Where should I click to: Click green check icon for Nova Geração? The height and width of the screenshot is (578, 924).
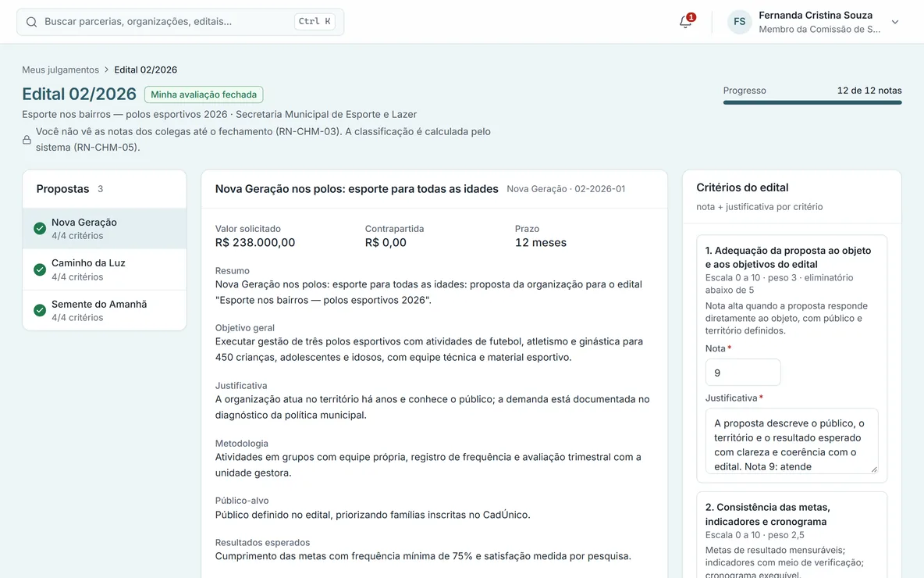(x=40, y=229)
